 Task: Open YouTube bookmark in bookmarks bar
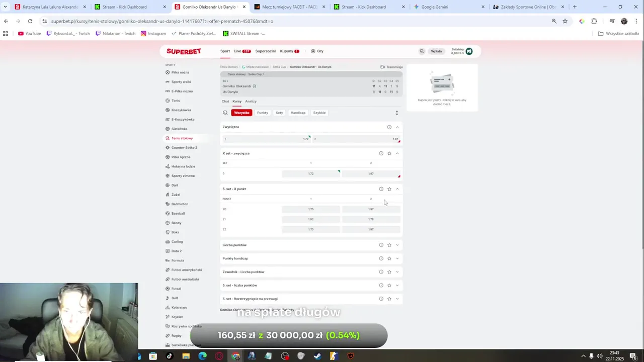coord(30,34)
